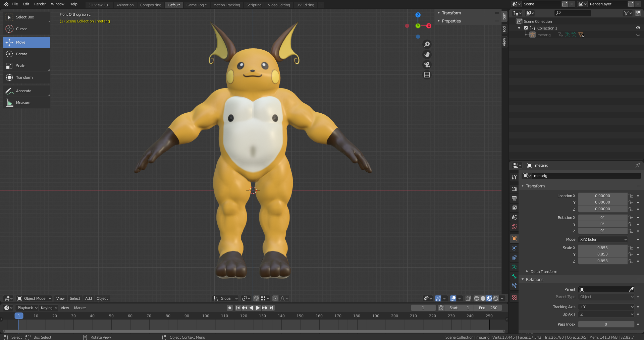Toggle camera view with camera gizmo
This screenshot has width=644, height=340.
[427, 65]
